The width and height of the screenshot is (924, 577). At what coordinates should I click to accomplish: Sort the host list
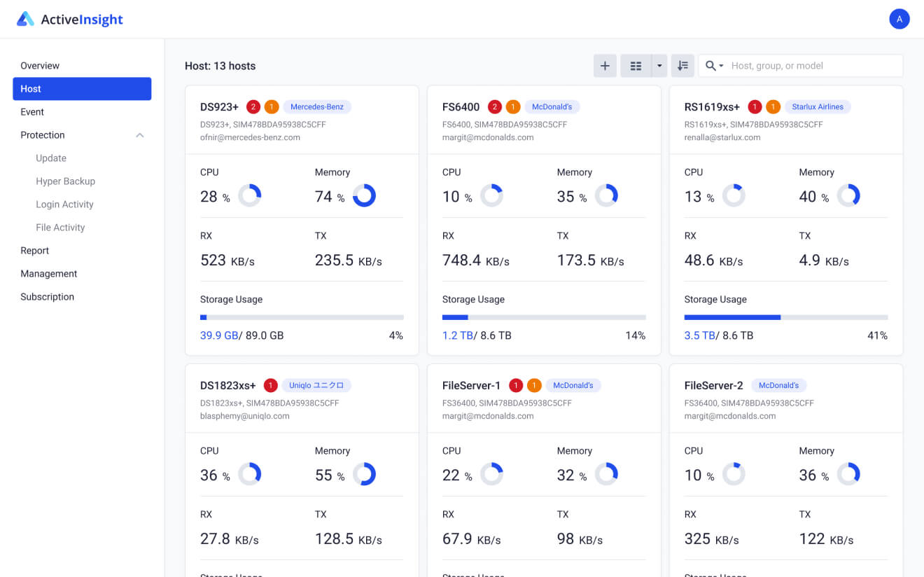tap(682, 65)
